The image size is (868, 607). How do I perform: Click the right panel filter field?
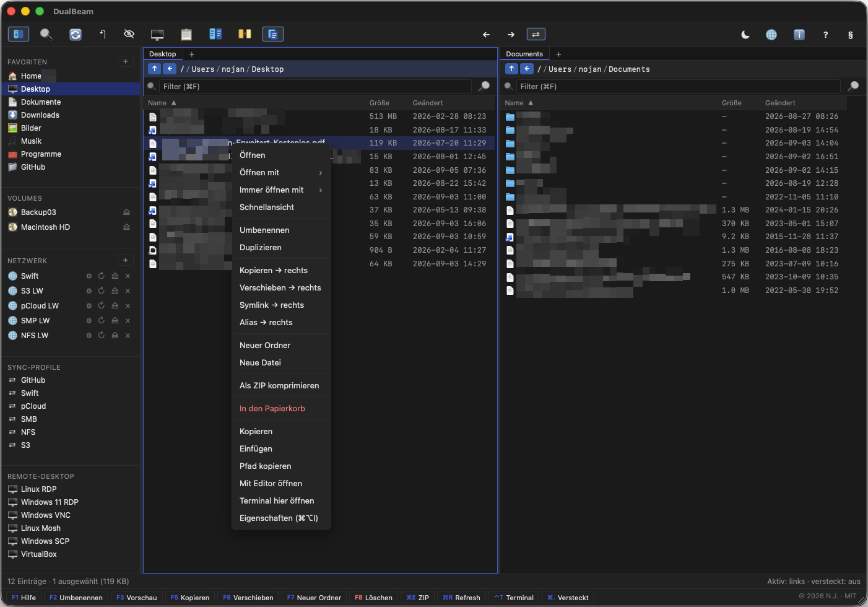[679, 87]
